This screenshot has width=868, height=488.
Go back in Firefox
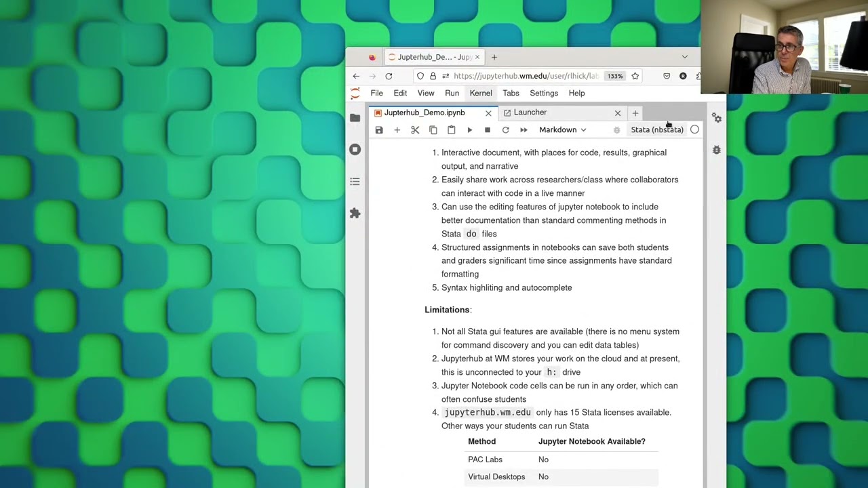coord(356,76)
